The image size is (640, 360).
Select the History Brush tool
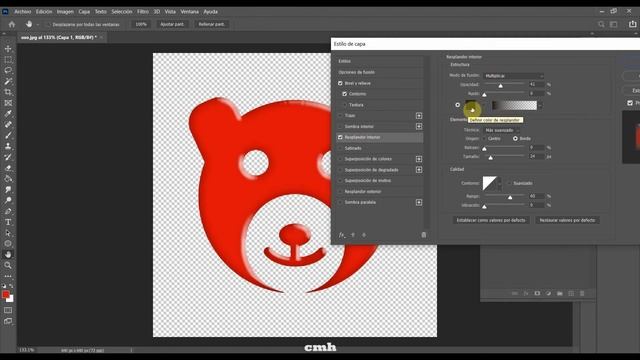(8, 157)
